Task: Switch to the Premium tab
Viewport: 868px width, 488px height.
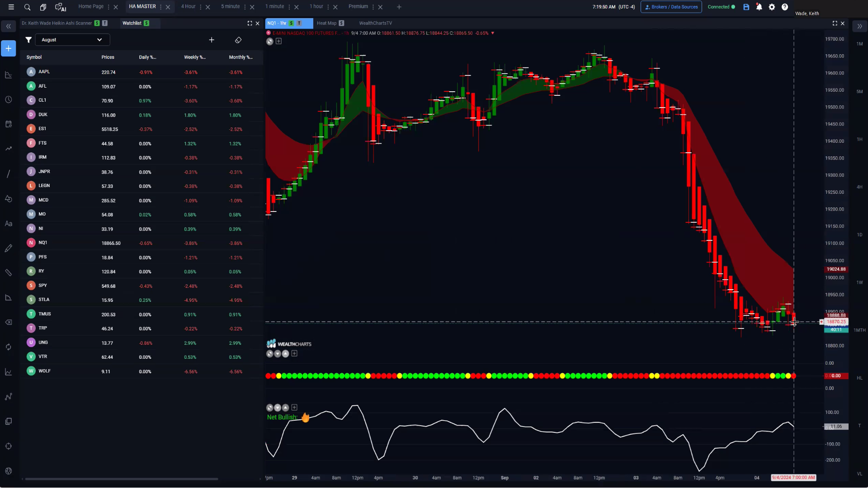Action: [x=358, y=6]
